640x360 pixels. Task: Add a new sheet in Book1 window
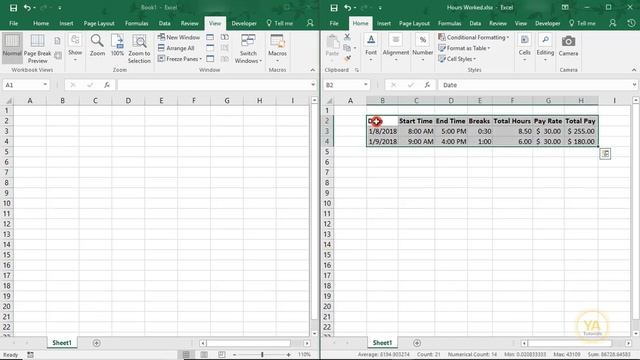96,343
